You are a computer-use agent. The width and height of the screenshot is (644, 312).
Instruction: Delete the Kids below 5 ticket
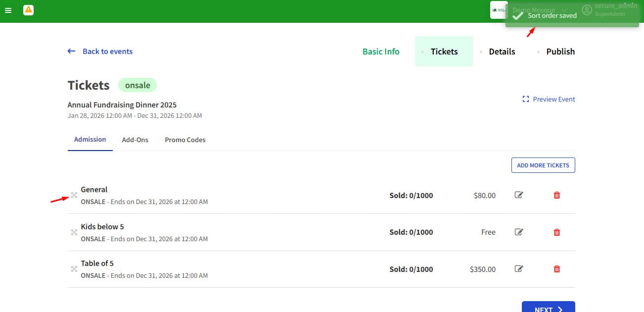pos(557,232)
